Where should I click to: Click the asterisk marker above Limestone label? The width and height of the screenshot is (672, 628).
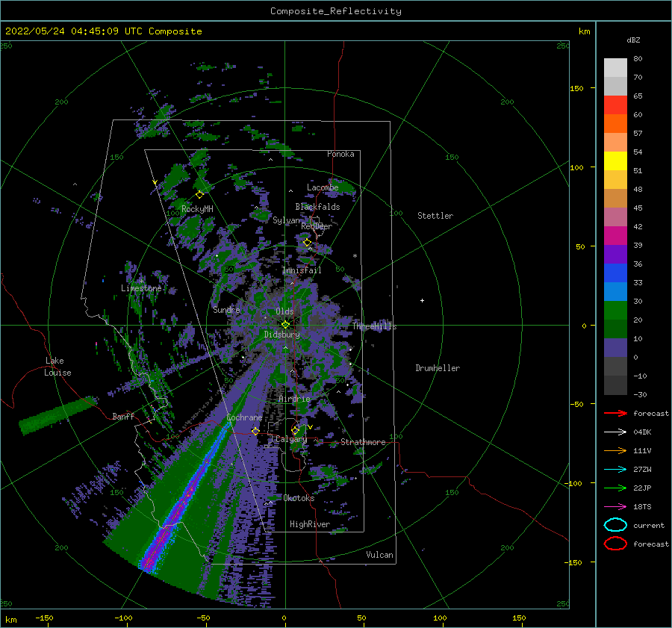[141, 282]
